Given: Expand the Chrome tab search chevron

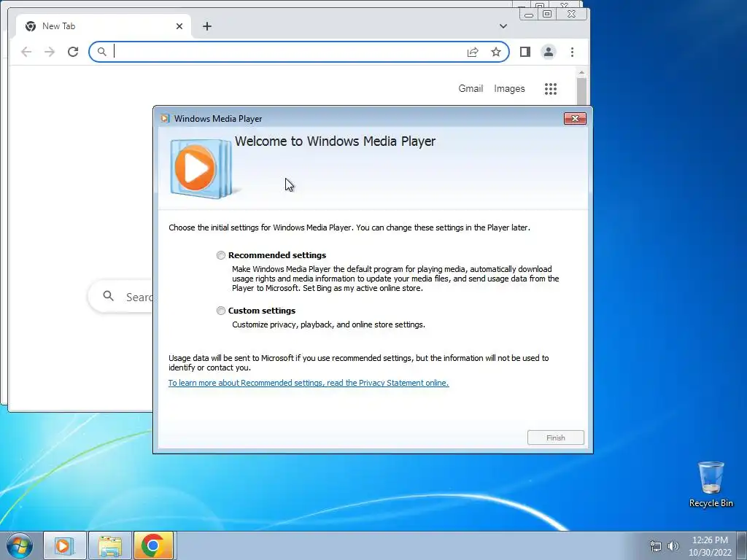Looking at the screenshot, I should (503, 26).
